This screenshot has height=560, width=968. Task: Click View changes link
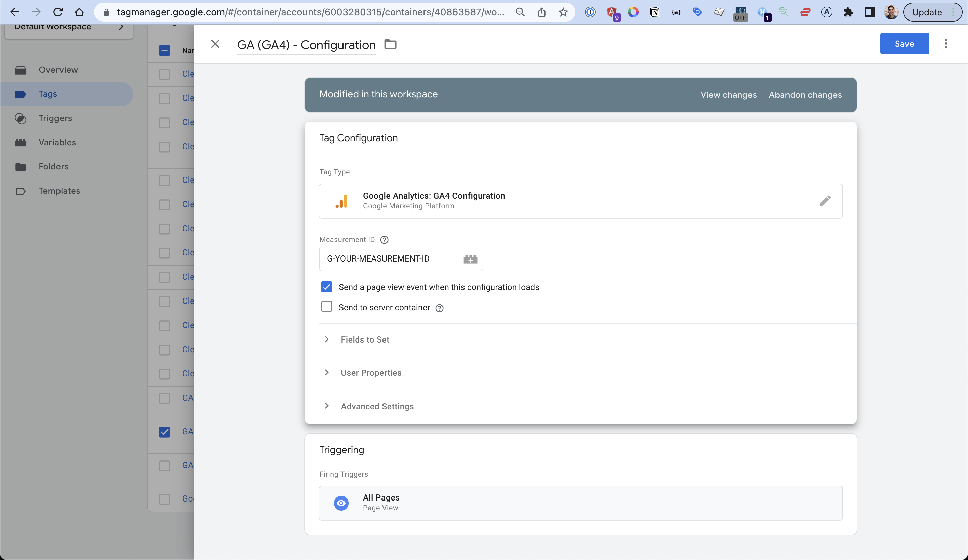click(x=728, y=95)
